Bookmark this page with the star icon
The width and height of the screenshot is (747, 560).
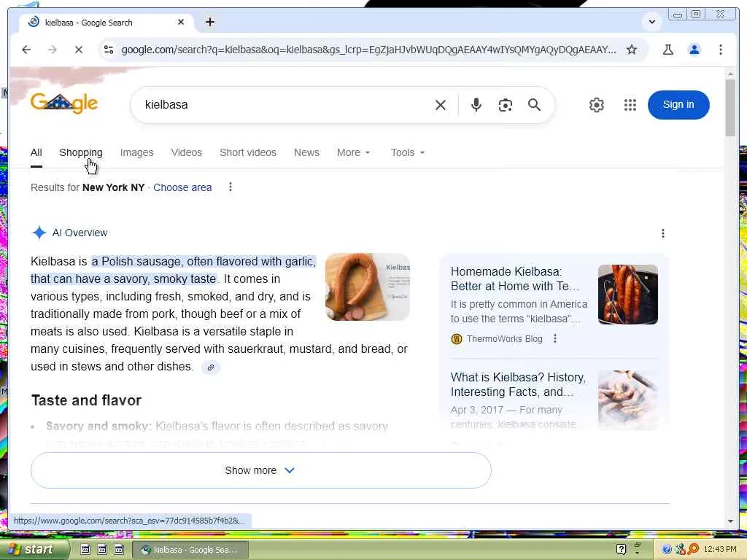pos(632,50)
